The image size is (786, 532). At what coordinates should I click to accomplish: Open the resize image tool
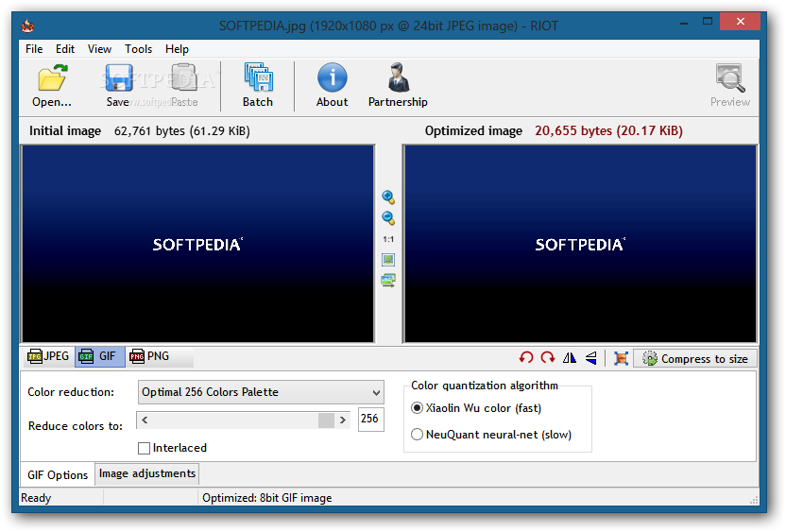(621, 358)
